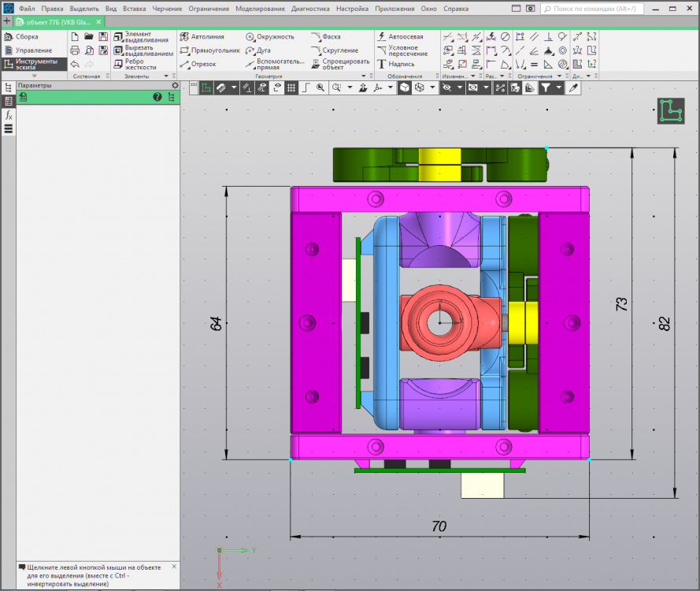700x591 pixels.
Task: Expand the Геометрия panel dropdown arrow
Action: tap(363, 76)
